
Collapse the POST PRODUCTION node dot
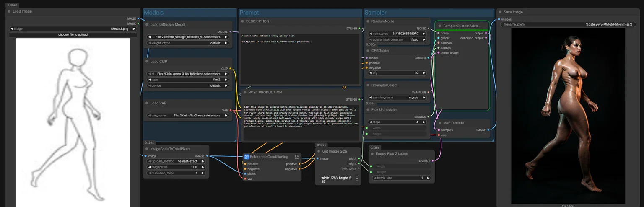(x=245, y=93)
